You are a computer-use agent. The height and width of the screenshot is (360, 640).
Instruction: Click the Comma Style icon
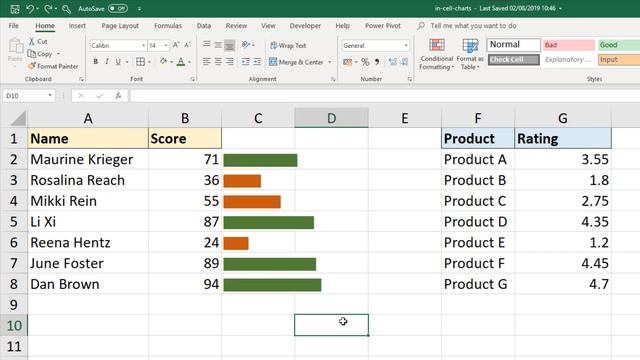377,62
